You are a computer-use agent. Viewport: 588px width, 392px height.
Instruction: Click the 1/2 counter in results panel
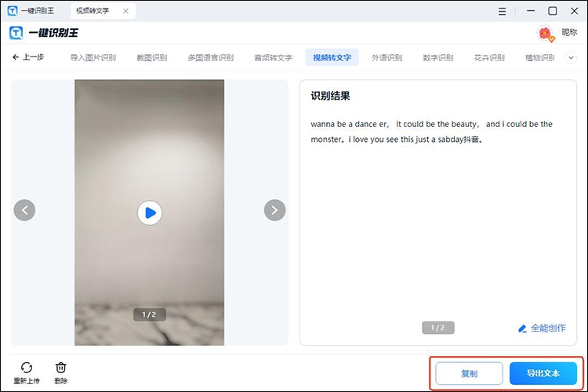438,328
